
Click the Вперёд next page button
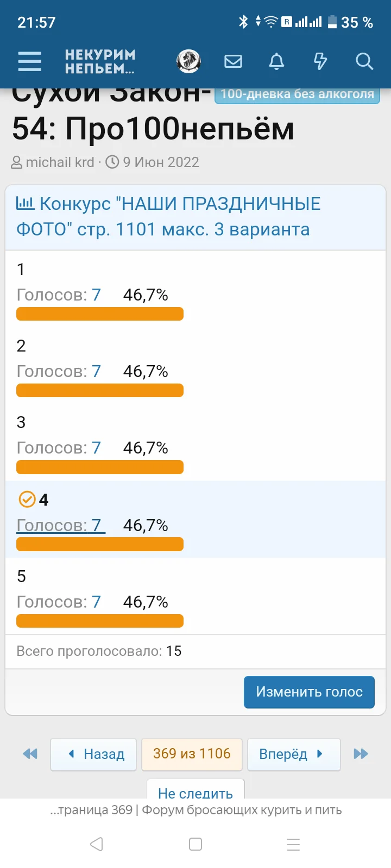pos(293,754)
